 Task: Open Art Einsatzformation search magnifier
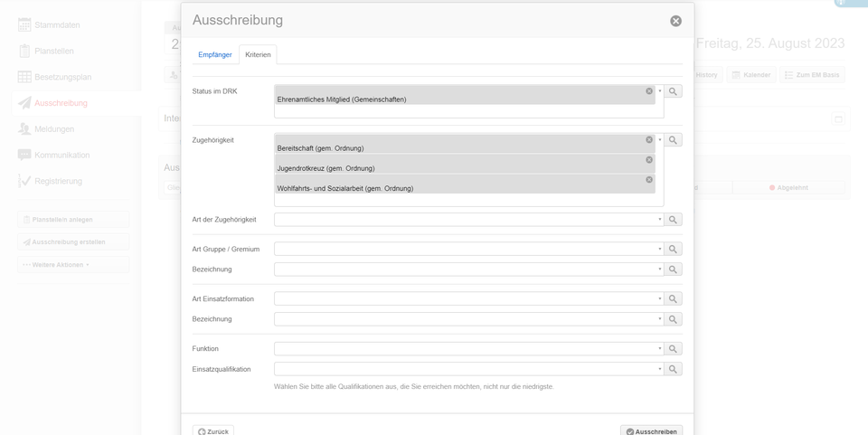673,298
